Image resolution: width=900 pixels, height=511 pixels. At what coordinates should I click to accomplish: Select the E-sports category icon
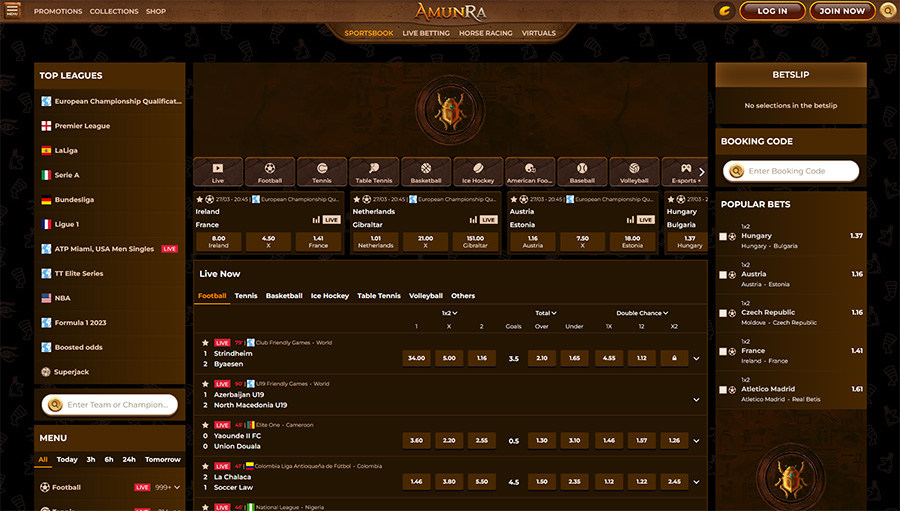click(685, 171)
